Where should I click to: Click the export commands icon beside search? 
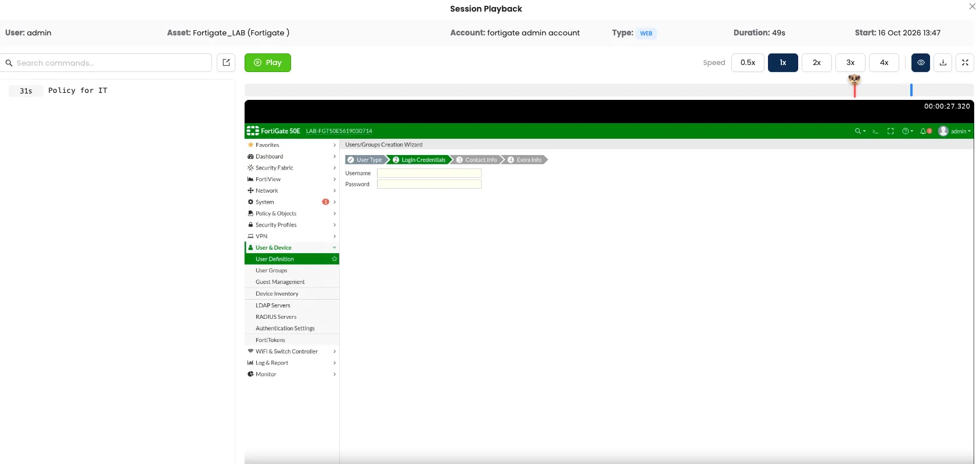pyautogui.click(x=226, y=63)
